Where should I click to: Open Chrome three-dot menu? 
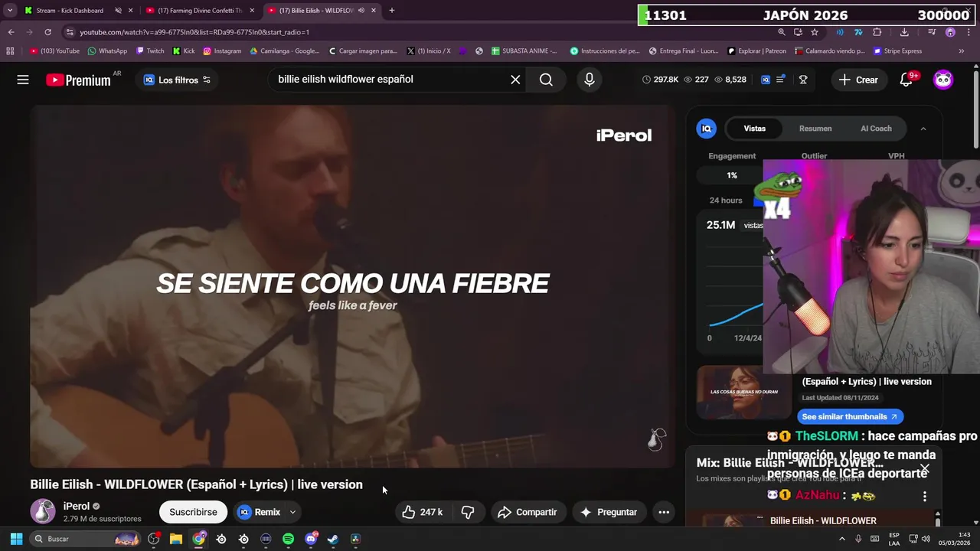[x=968, y=32]
